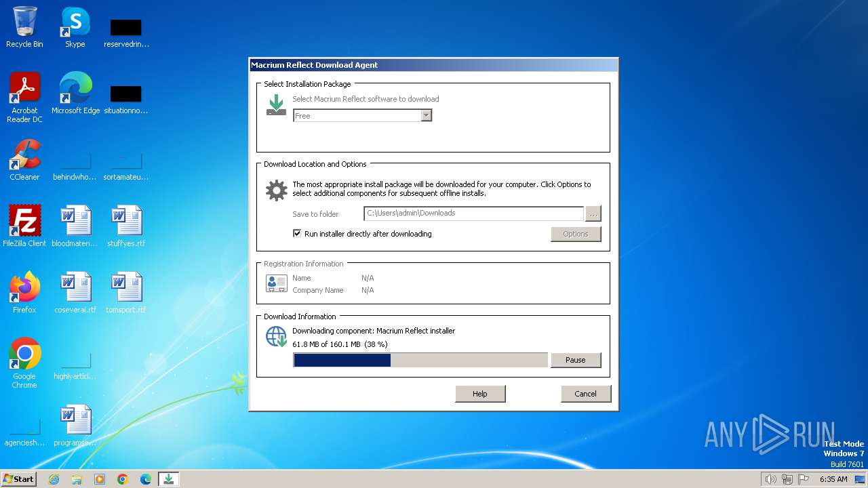Open Internet Explorer from the taskbar
This screenshot has height=488, width=868.
54,479
